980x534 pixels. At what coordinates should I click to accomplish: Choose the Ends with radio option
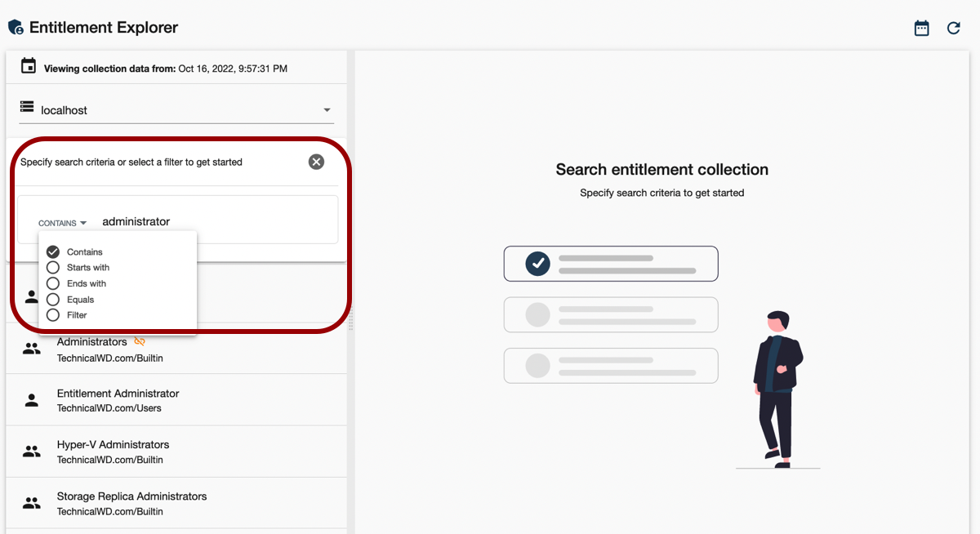[x=53, y=283]
